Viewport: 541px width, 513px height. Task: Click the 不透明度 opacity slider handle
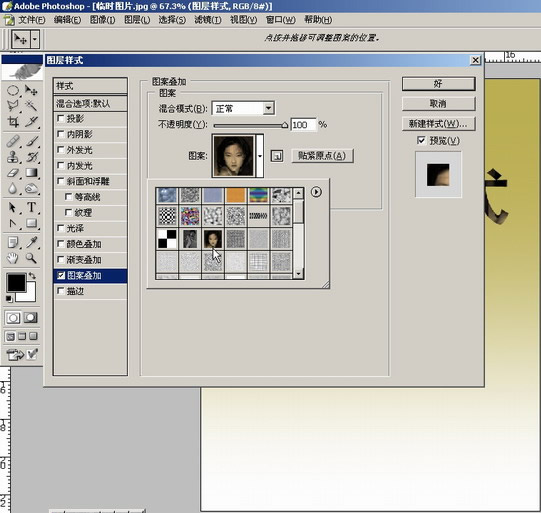(285, 125)
